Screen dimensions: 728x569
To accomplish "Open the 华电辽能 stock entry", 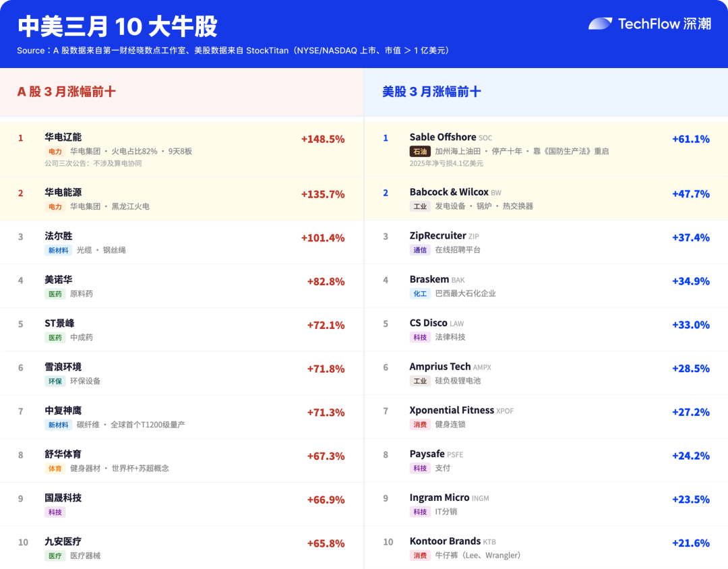I will point(63,137).
